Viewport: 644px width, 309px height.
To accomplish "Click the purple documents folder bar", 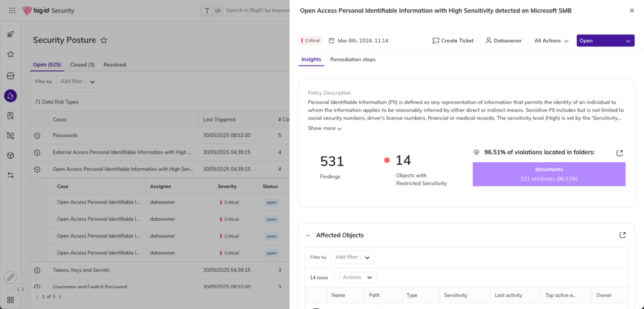I will tap(549, 174).
